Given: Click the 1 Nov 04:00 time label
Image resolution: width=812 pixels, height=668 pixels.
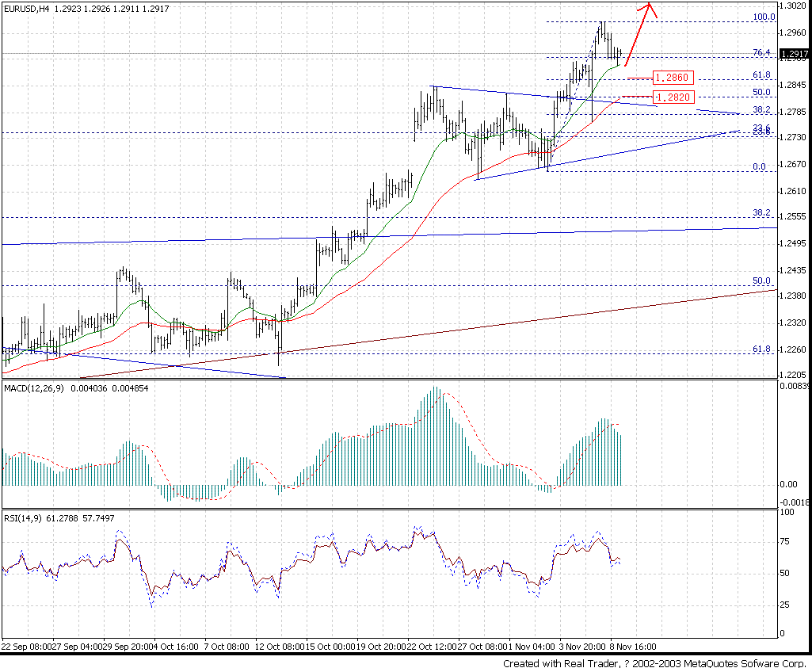Looking at the screenshot, I should click(531, 647).
